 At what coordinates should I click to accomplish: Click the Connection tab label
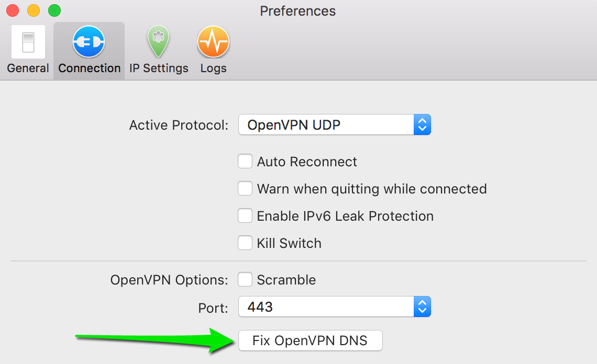pos(90,69)
